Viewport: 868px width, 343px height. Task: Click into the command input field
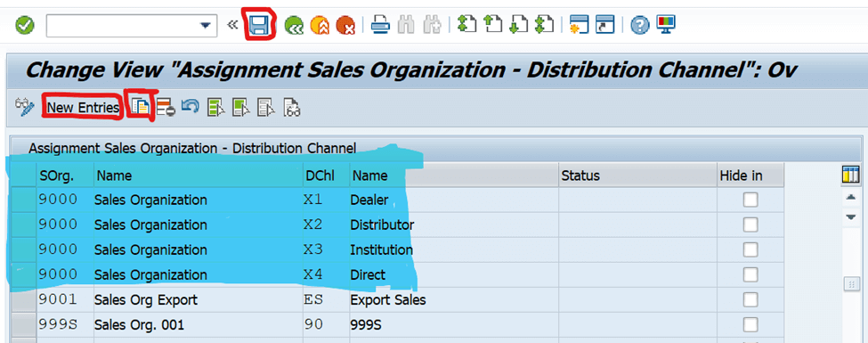pos(122,26)
